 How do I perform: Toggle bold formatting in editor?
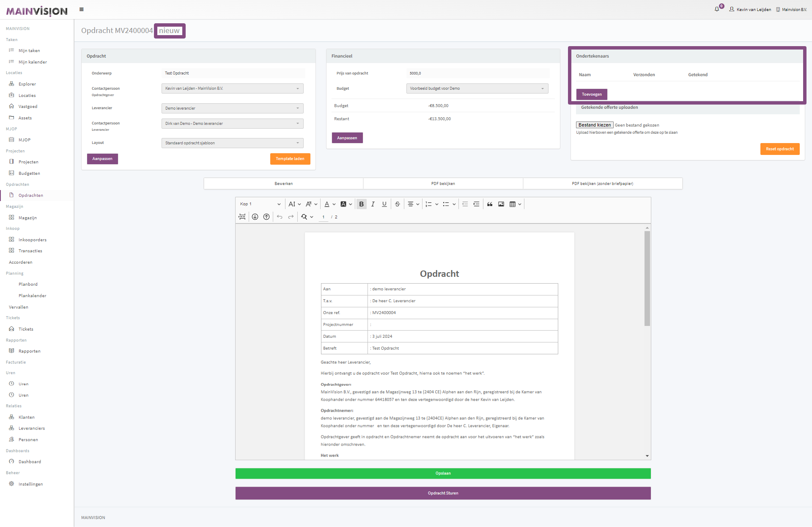[x=361, y=204]
